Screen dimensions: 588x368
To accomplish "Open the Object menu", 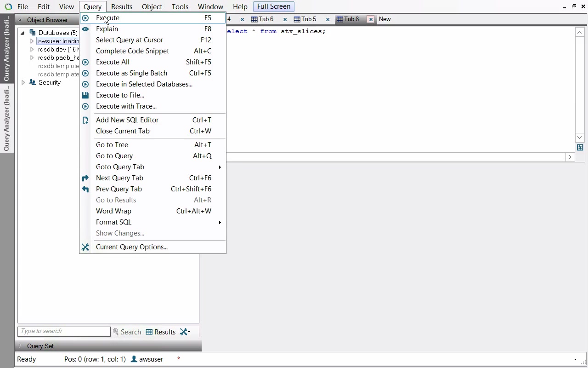I will pos(152,7).
